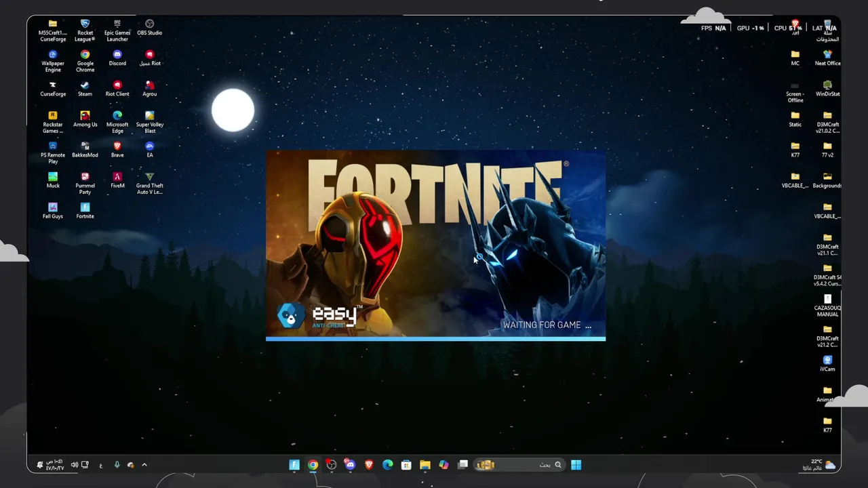This screenshot has height=488, width=868.
Task: Switch to Brave in the taskbar
Action: (369, 465)
